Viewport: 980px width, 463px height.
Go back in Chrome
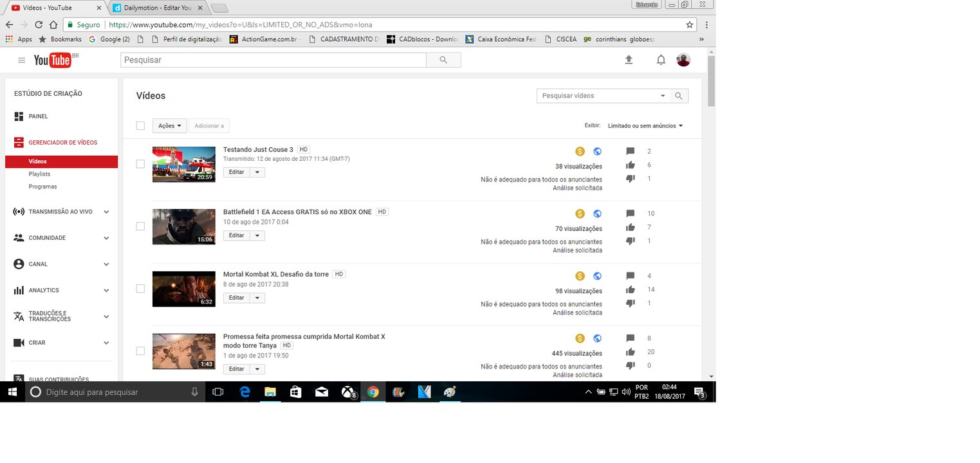9,24
